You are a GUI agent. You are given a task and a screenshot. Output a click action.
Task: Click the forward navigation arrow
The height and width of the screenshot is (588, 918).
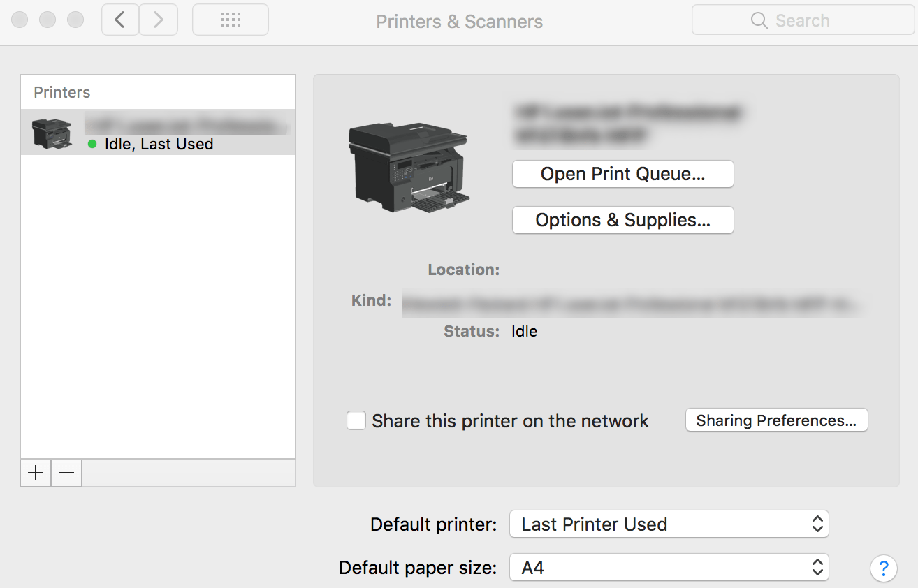click(158, 19)
